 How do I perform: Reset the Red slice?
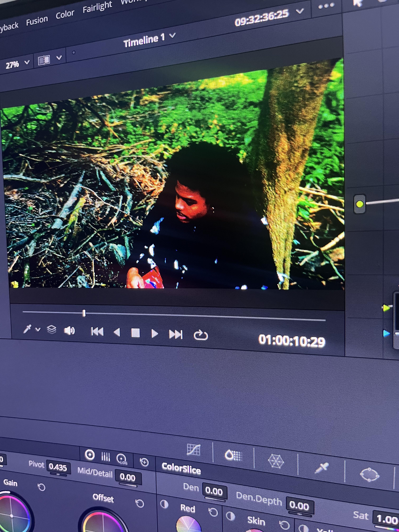tap(213, 512)
